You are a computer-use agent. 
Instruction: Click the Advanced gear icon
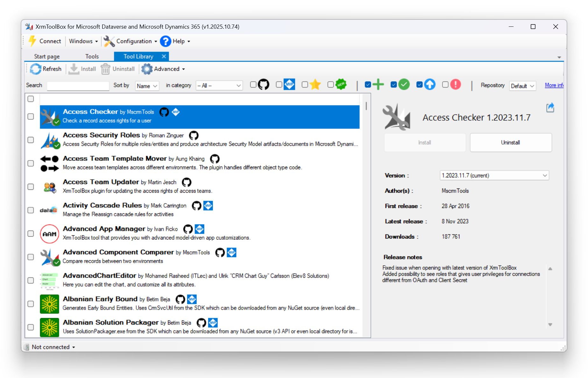pyautogui.click(x=147, y=69)
